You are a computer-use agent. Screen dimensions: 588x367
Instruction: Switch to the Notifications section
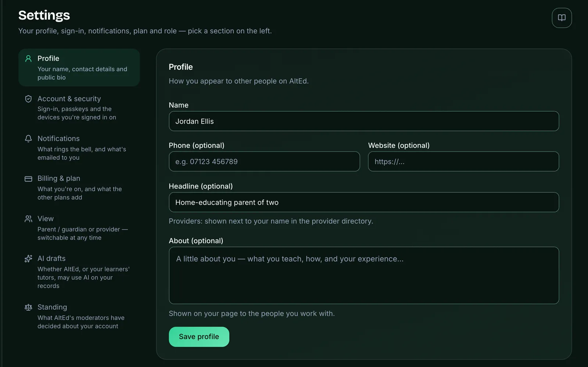click(79, 148)
